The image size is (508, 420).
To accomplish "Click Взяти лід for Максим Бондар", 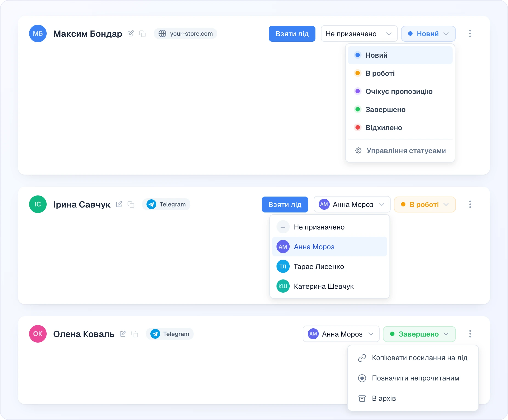I will [x=292, y=34].
